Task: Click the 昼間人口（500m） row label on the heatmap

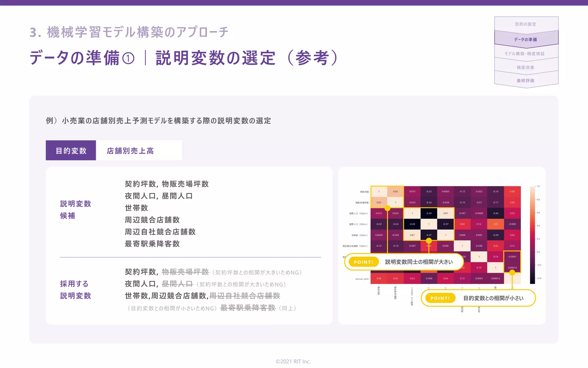Action: [358, 224]
